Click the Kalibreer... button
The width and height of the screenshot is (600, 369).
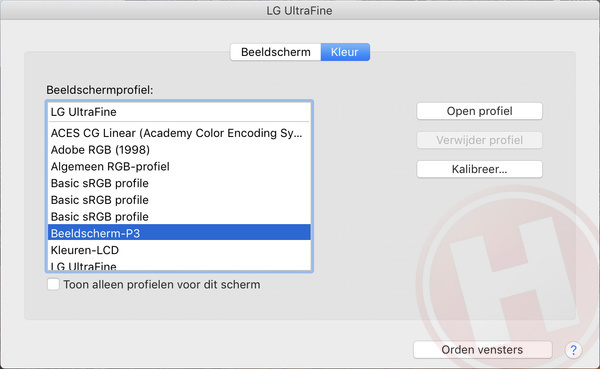coord(479,169)
